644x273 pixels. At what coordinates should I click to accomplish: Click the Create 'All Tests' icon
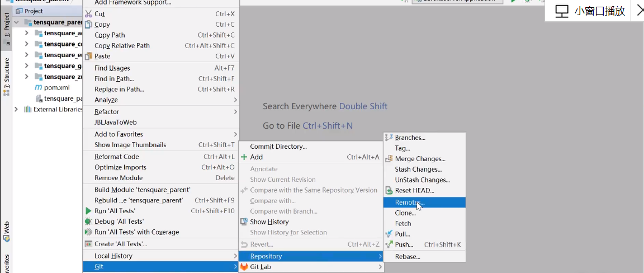[88, 244]
